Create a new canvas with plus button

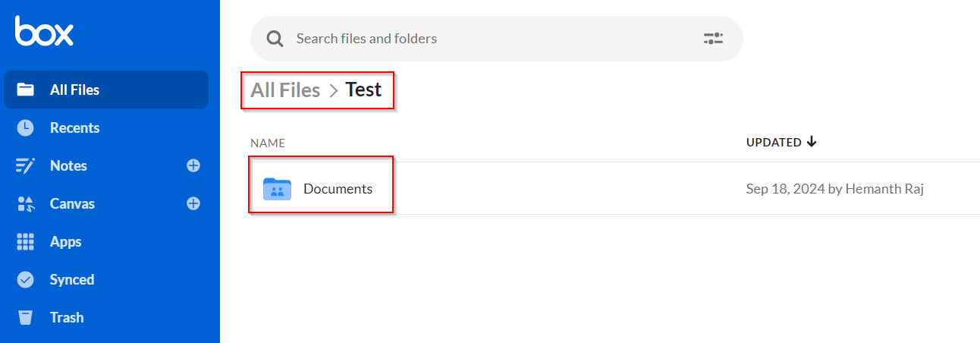[193, 203]
